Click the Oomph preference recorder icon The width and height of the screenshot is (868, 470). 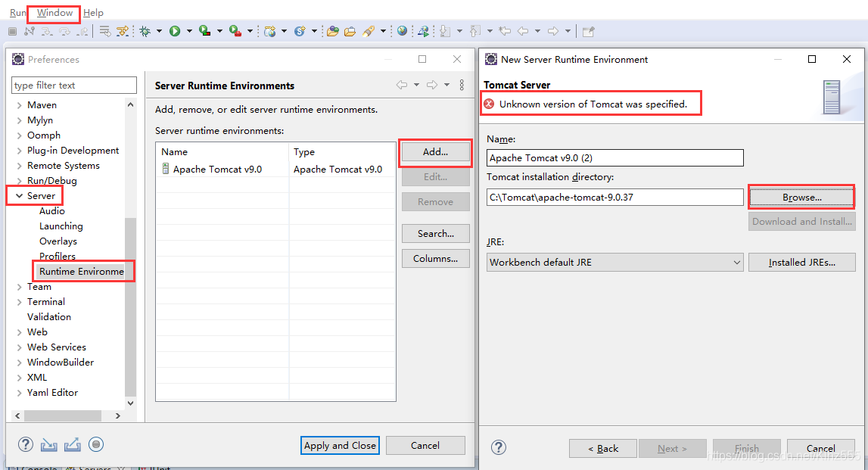pyautogui.click(x=96, y=444)
